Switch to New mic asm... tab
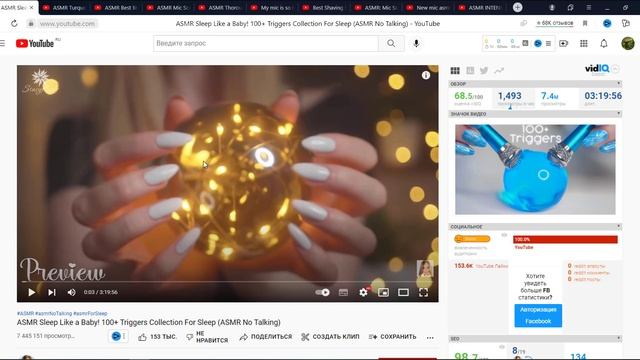 [427, 7]
